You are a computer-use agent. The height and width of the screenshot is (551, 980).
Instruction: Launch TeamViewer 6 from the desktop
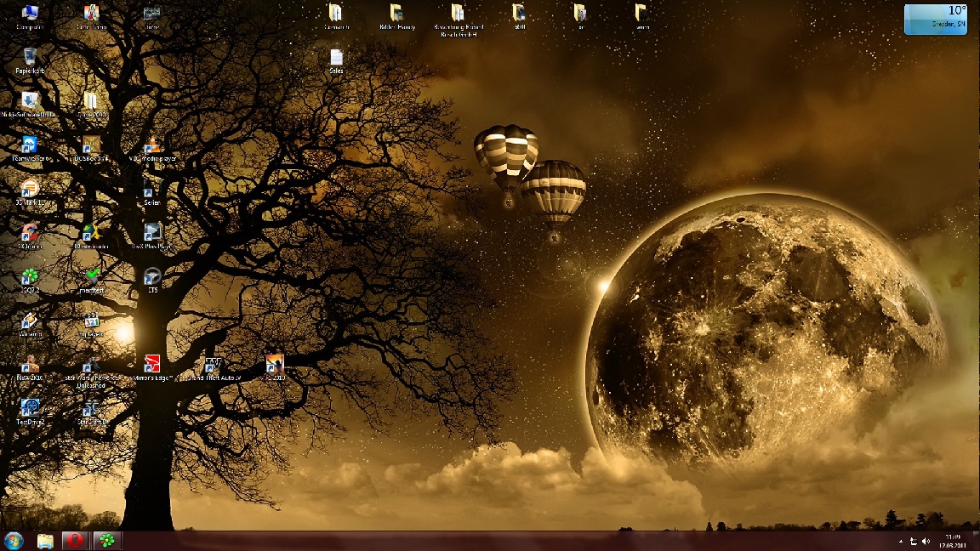(30, 145)
